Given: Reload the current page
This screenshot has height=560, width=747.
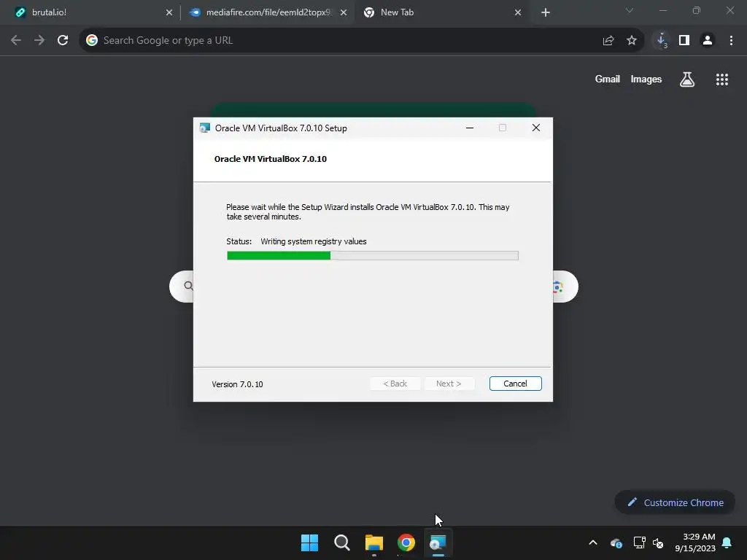Looking at the screenshot, I should [63, 40].
